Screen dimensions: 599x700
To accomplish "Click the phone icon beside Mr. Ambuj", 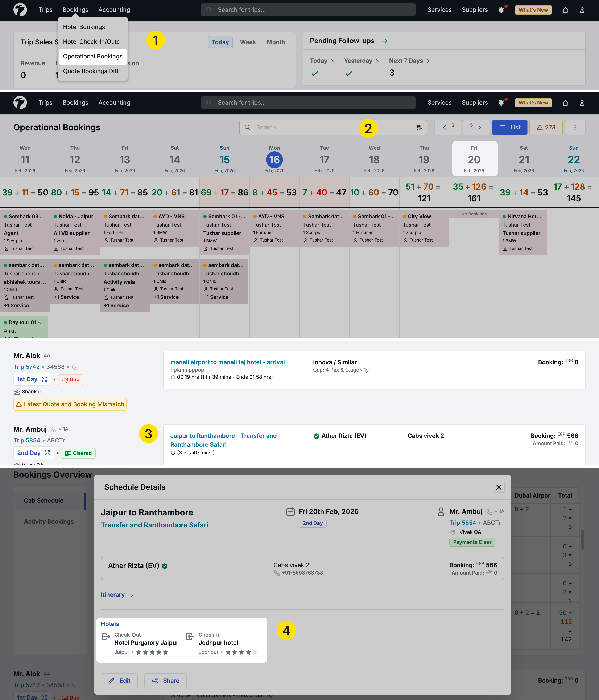I will pos(53,429).
